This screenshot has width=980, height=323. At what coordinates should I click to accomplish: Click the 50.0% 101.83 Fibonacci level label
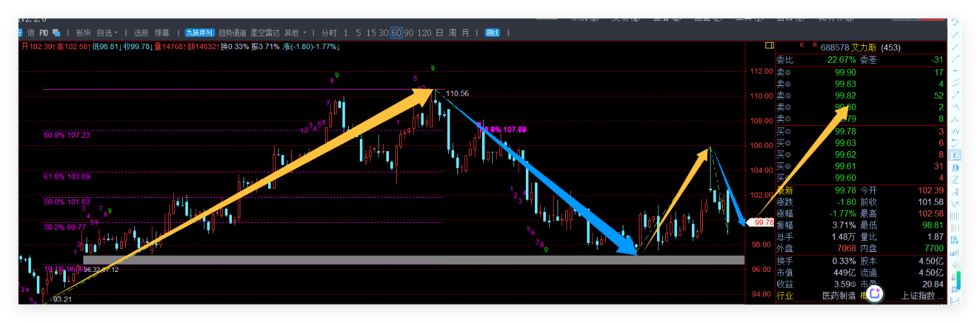point(67,202)
